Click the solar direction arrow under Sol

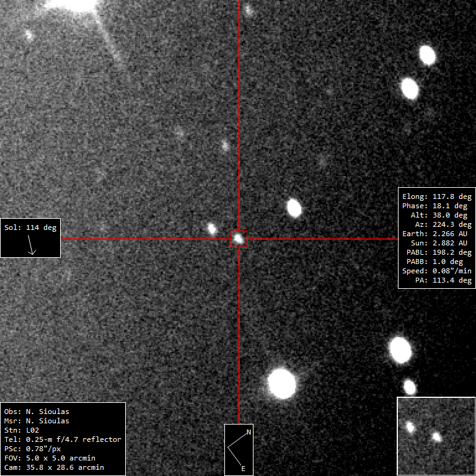click(32, 245)
